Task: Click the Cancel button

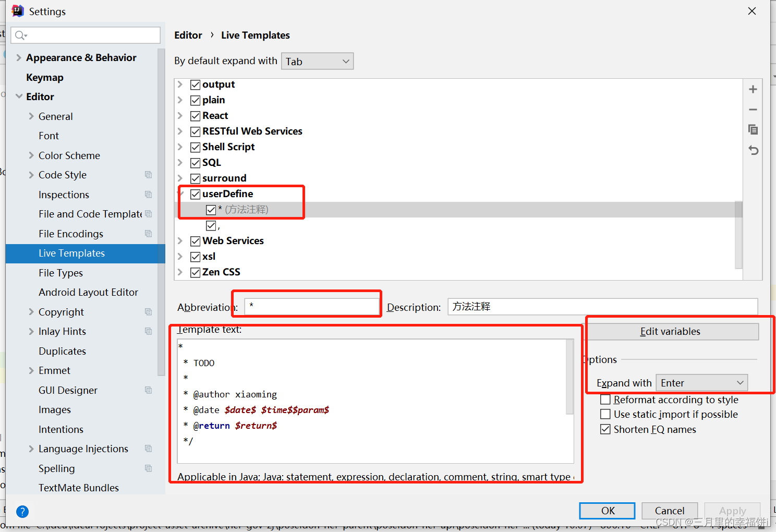Action: (670, 511)
